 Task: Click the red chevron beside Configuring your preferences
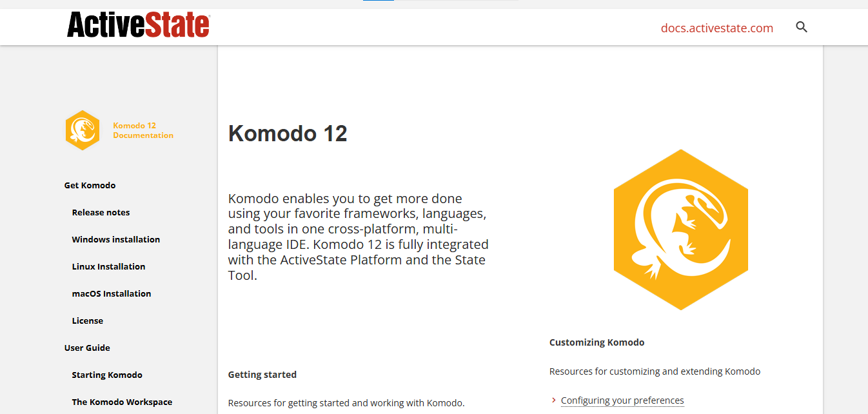[x=553, y=400]
